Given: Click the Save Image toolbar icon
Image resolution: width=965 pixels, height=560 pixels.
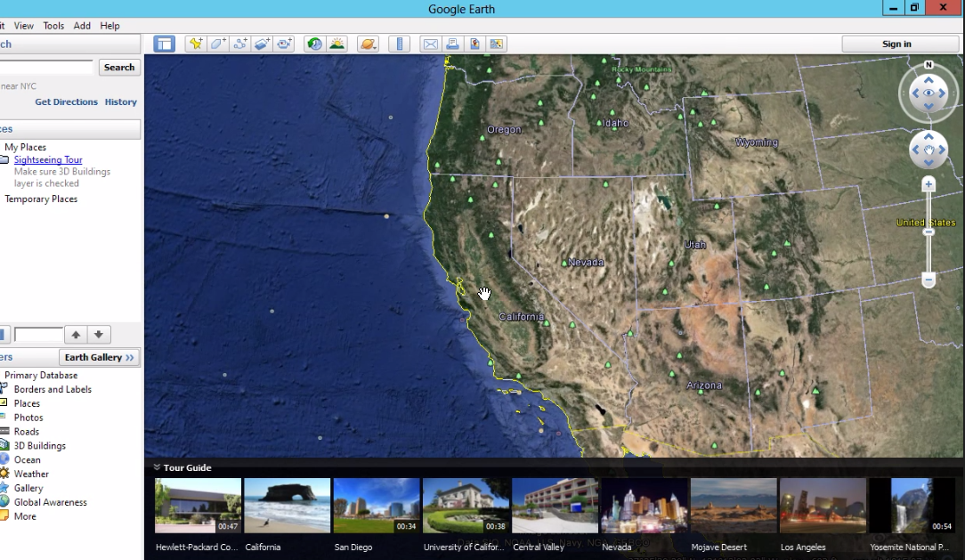Looking at the screenshot, I should click(x=474, y=44).
